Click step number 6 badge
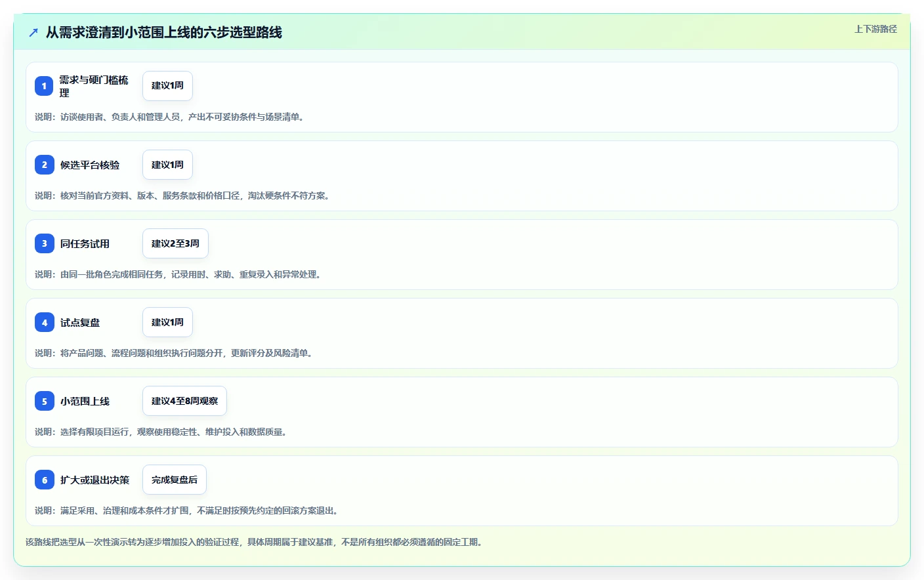924x580 pixels. tap(44, 480)
